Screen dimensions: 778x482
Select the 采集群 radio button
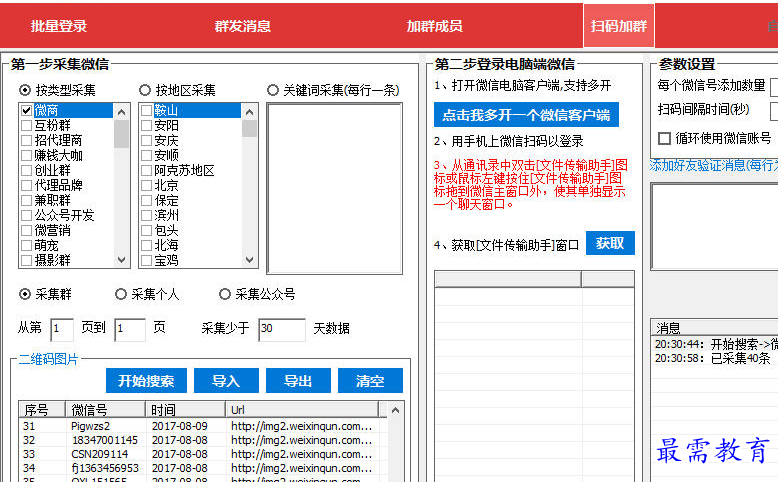25,294
